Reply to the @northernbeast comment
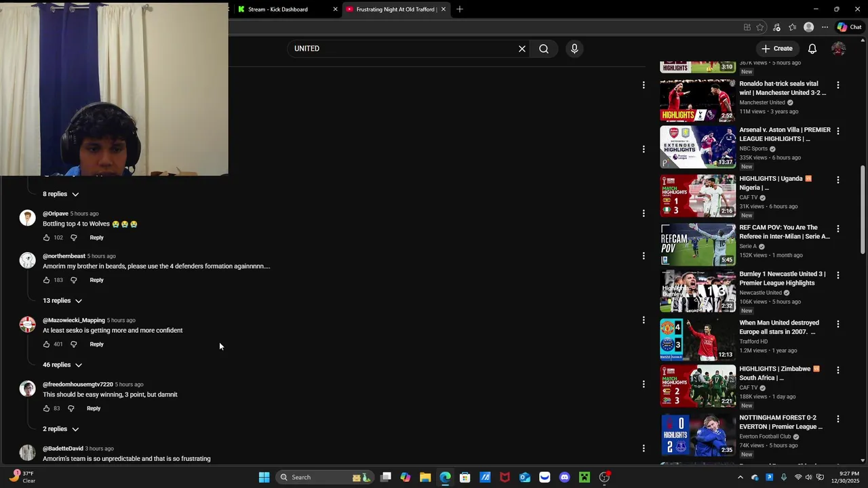This screenshot has height=488, width=868. (96, 280)
